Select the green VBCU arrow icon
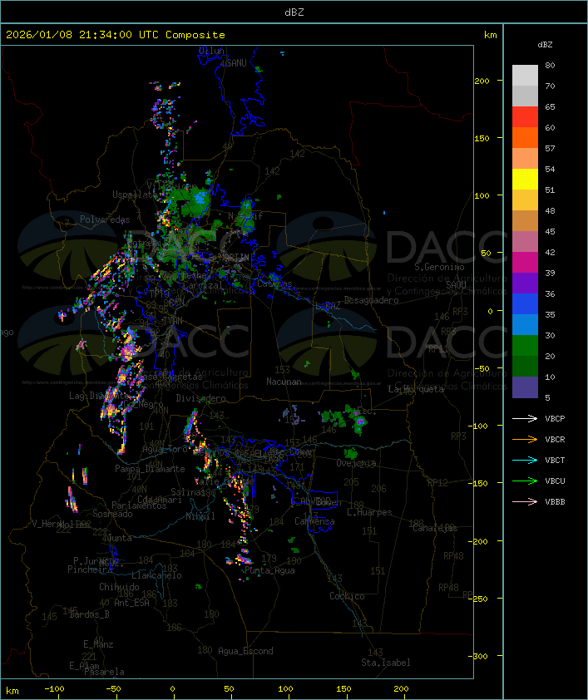Screen dimensions: 588x700 [526, 481]
